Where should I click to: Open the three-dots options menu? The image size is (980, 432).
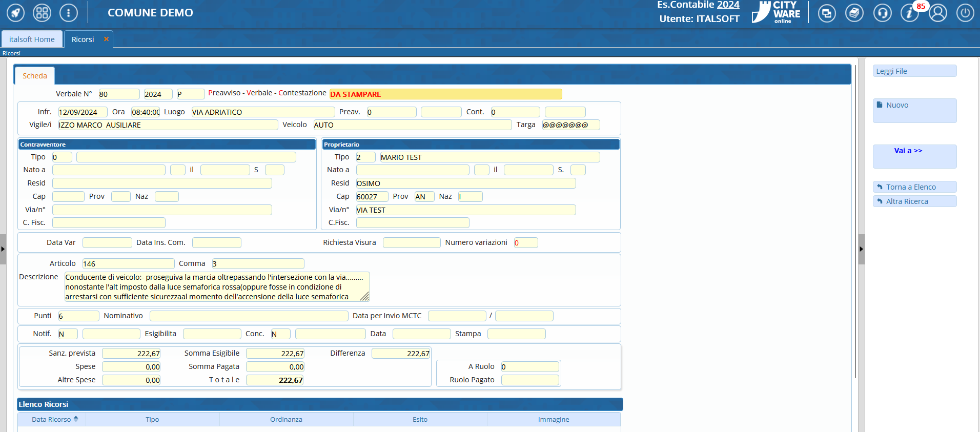pos(69,13)
